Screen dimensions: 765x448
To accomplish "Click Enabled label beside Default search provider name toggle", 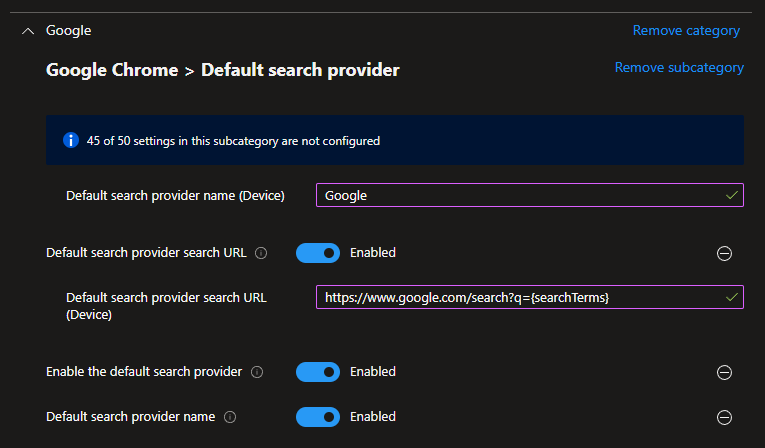I will [373, 417].
